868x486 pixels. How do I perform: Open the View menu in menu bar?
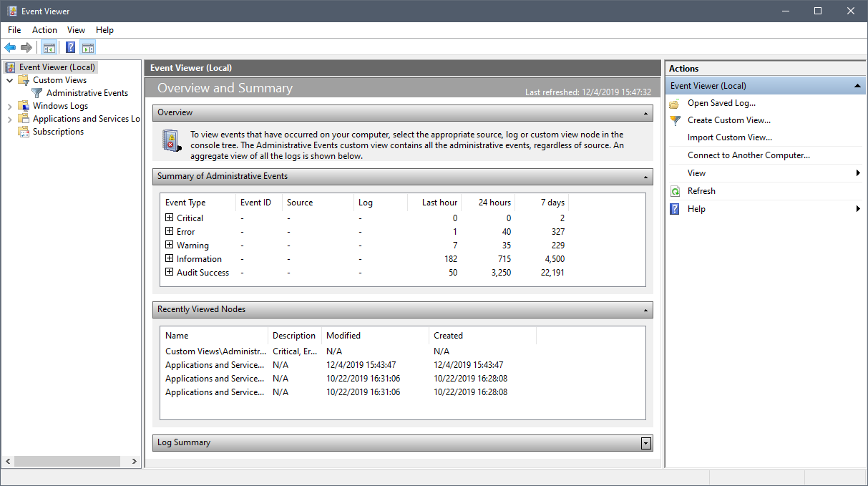coord(76,30)
